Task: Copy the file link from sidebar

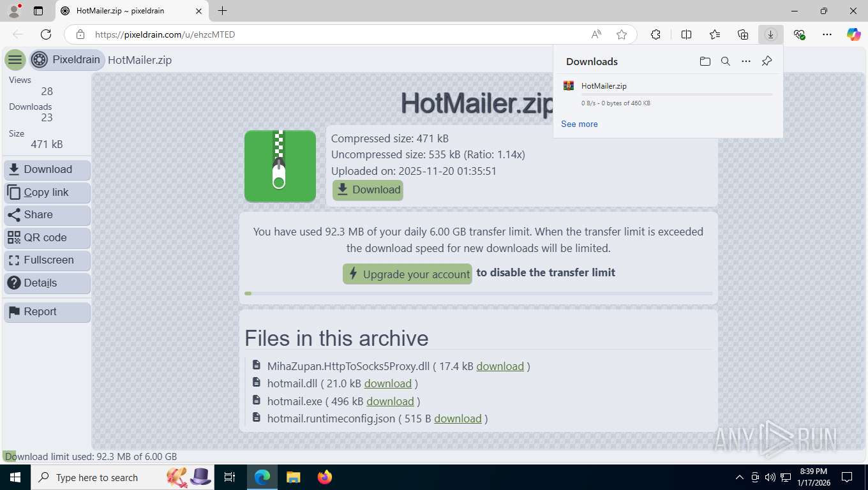Action: [47, 193]
